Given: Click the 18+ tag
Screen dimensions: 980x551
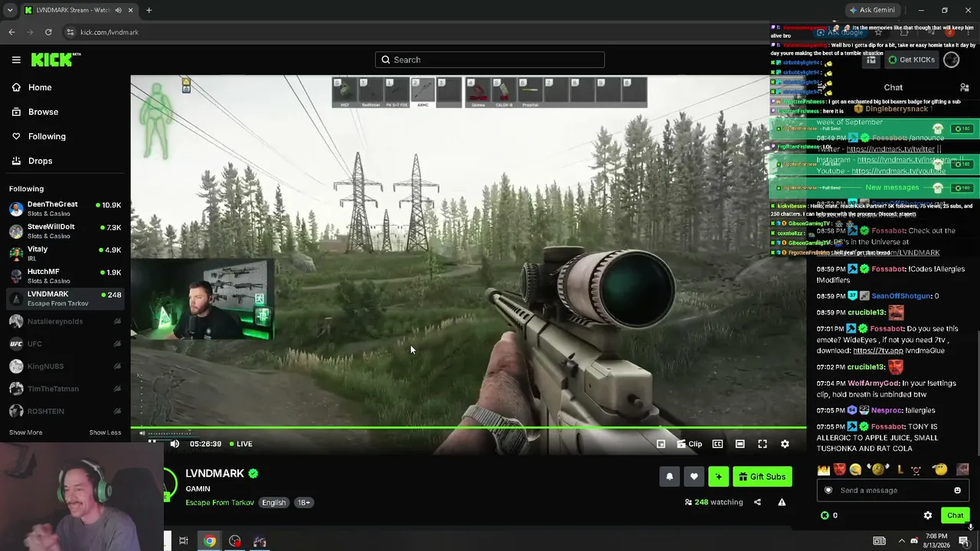Looking at the screenshot, I should click(304, 503).
